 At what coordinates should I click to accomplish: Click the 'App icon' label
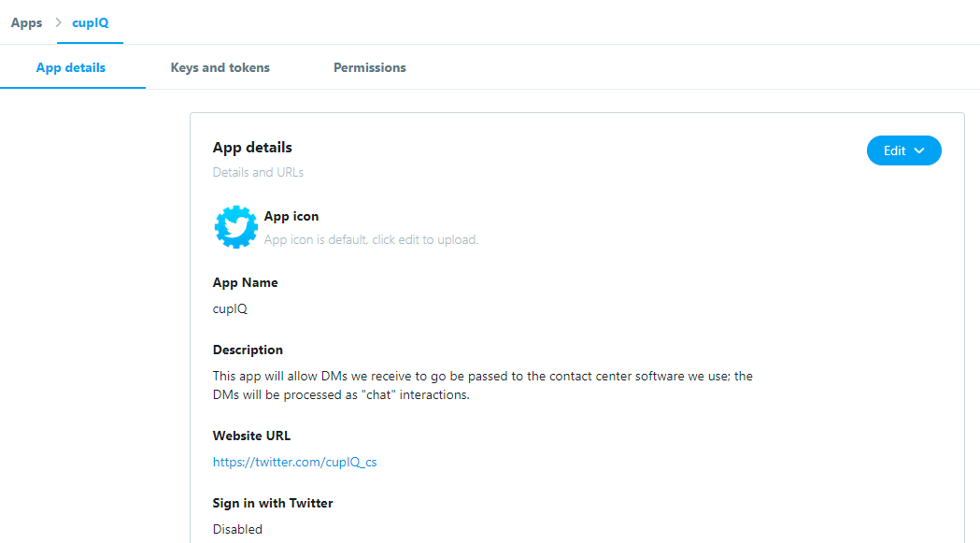(291, 217)
